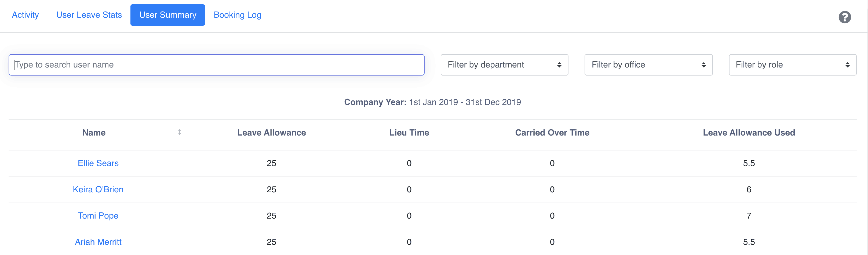The width and height of the screenshot is (868, 255).
Task: Click the Name column sort arrow icon
Action: click(180, 132)
